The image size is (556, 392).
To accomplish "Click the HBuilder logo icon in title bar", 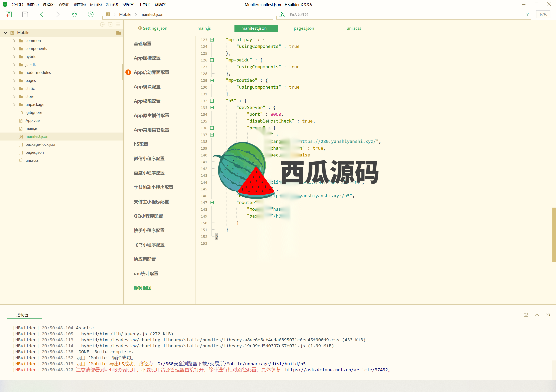I will coord(5,4).
